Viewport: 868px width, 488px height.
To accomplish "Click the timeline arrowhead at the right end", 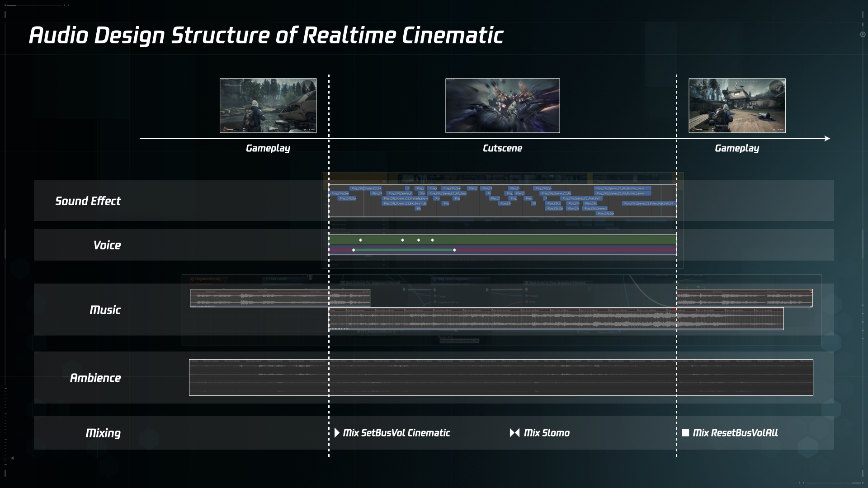I will coord(827,138).
